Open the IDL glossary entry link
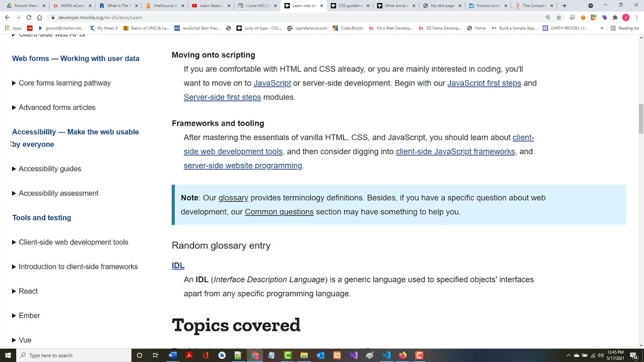The image size is (644, 362). 178,265
